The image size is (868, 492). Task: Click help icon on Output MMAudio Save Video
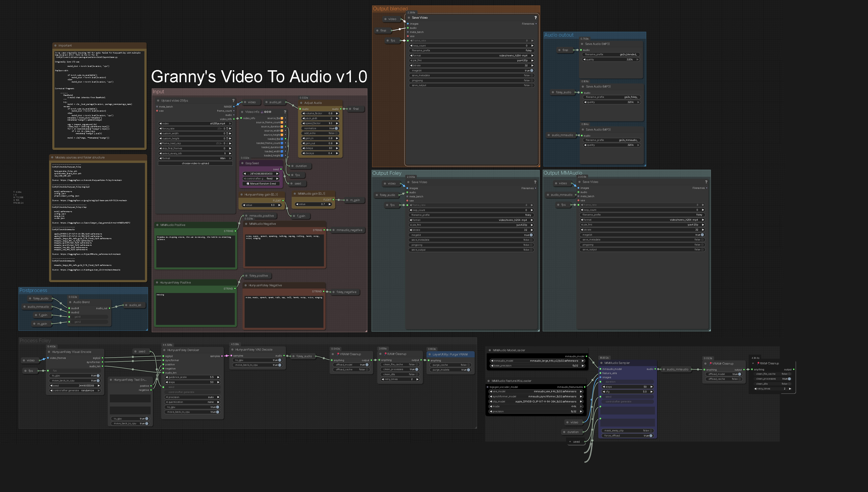(706, 182)
